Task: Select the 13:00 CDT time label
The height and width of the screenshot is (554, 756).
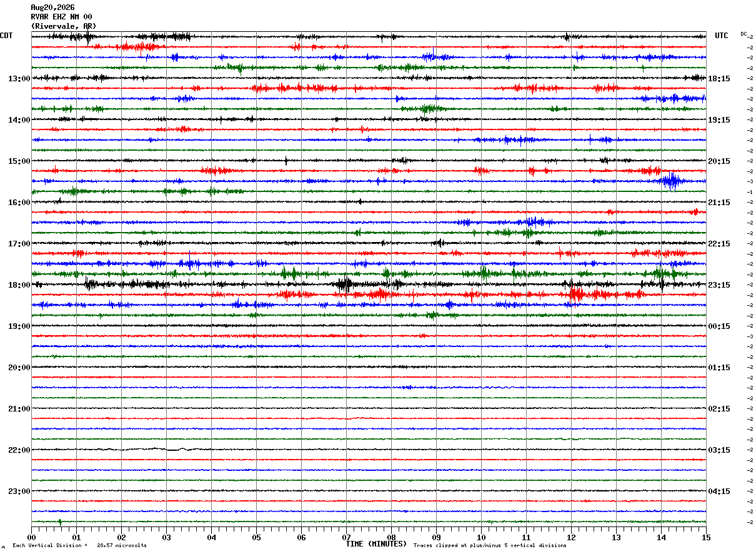Action: pos(19,79)
